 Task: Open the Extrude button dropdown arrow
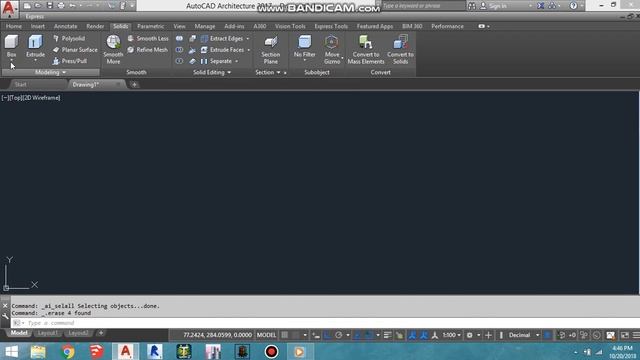point(35,60)
